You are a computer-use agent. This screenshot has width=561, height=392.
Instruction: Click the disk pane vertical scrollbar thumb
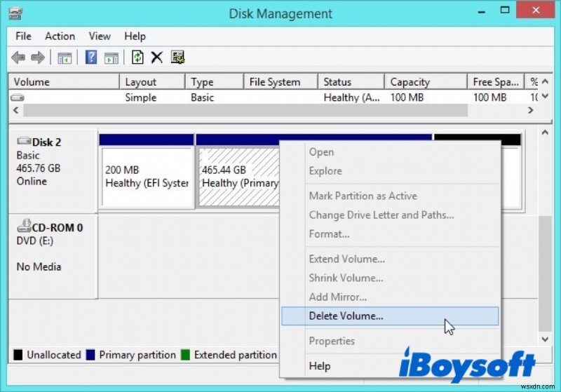pyautogui.click(x=545, y=274)
